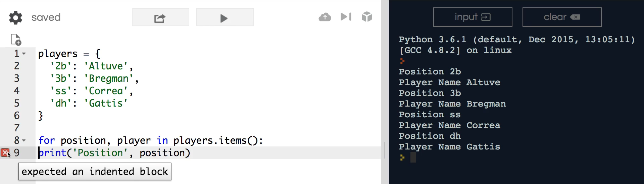Click the saved status label
Viewport: 644px width, 184px height.
click(x=46, y=17)
